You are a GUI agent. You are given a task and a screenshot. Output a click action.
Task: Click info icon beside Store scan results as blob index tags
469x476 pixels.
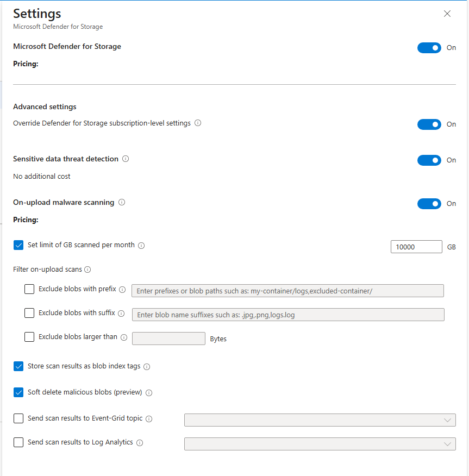(x=147, y=367)
